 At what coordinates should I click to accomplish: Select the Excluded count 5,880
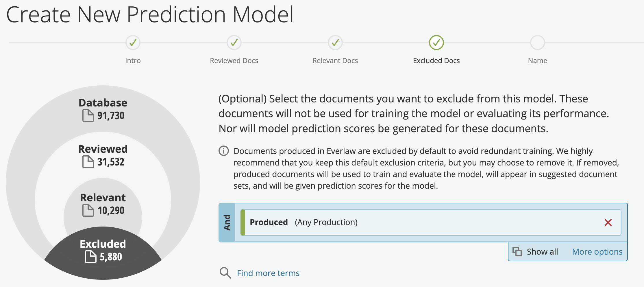point(111,257)
